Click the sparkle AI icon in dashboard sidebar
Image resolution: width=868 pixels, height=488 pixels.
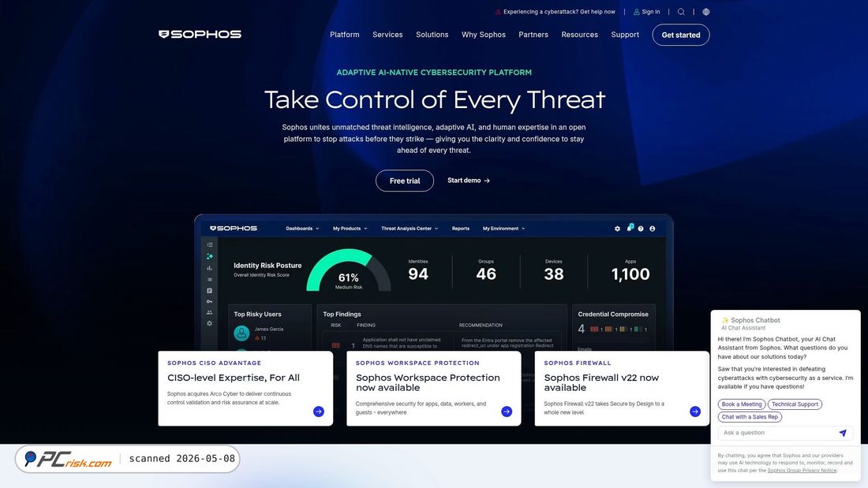pyautogui.click(x=209, y=256)
